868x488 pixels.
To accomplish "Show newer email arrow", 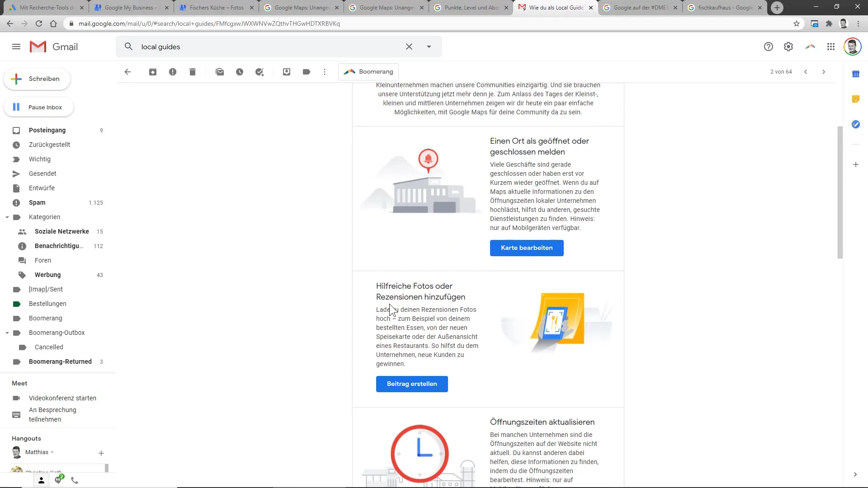I will pos(806,72).
